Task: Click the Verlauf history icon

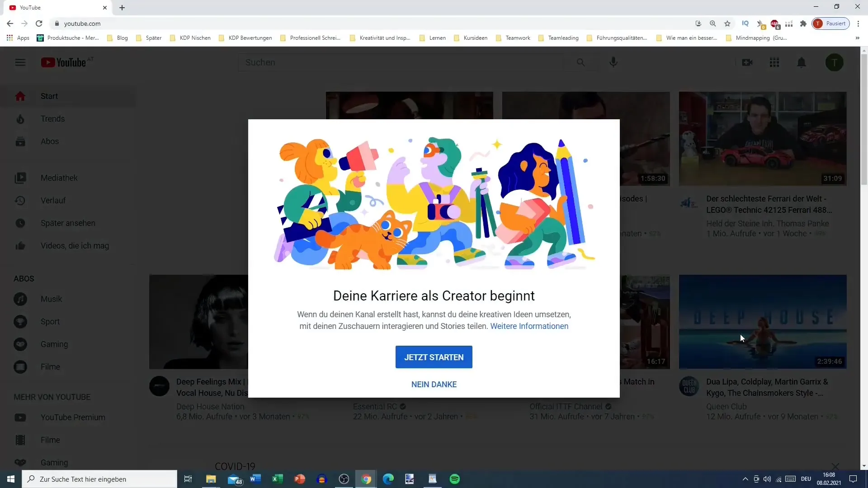Action: 20,200
